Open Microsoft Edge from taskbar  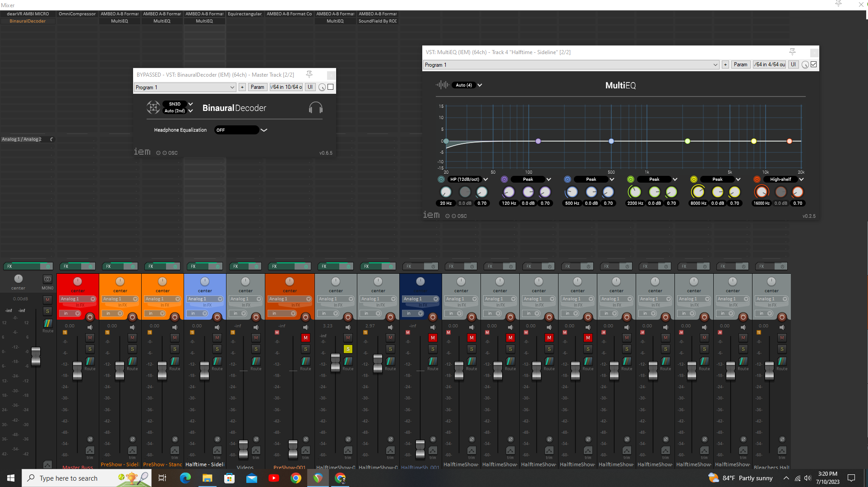coord(185,478)
